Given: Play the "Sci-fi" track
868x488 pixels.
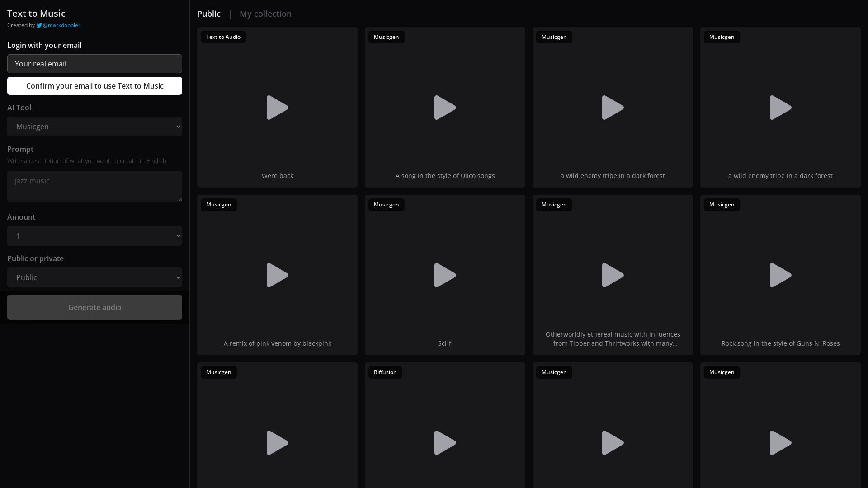Looking at the screenshot, I should [x=445, y=275].
